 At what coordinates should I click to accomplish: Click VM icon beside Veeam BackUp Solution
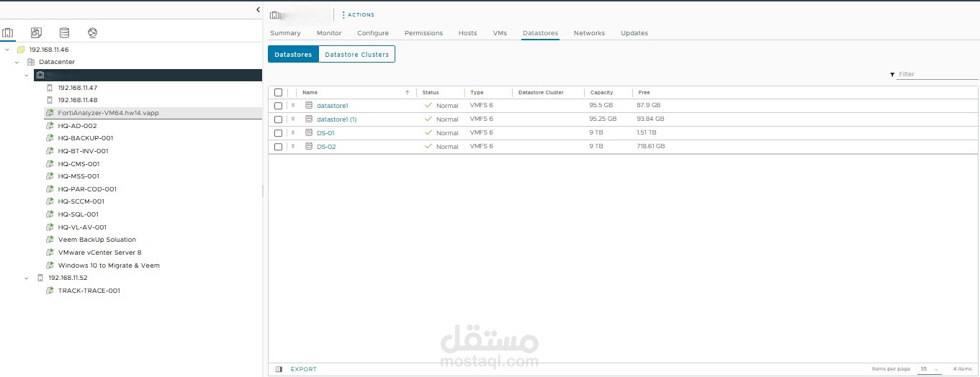(x=50, y=240)
